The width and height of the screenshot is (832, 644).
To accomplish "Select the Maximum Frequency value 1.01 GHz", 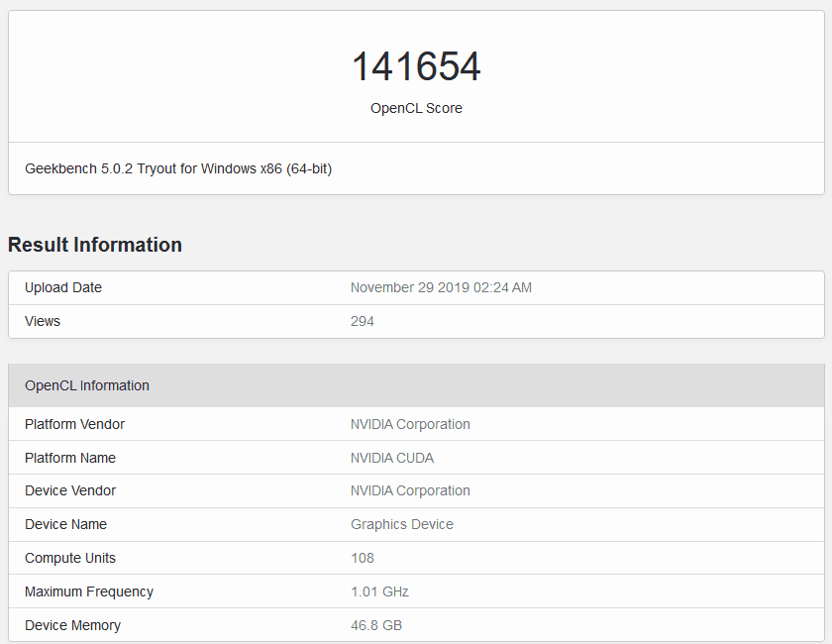I will click(x=377, y=591).
